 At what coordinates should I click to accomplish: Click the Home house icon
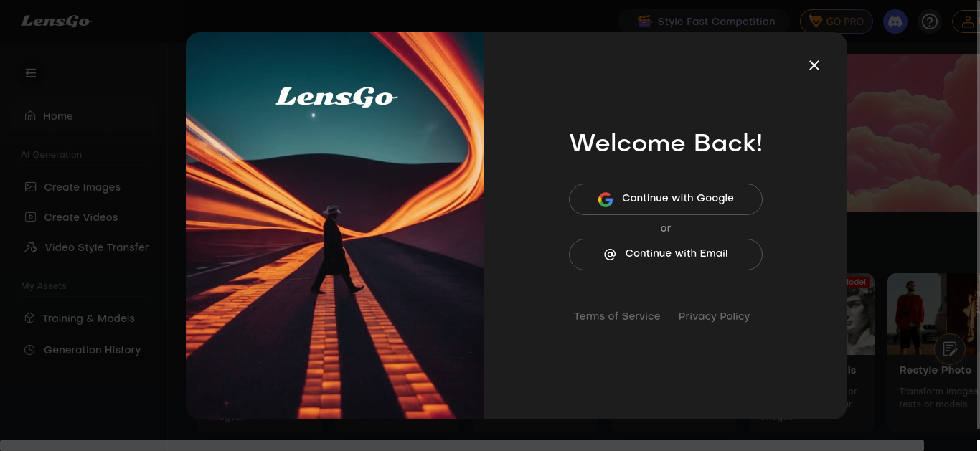coord(30,115)
